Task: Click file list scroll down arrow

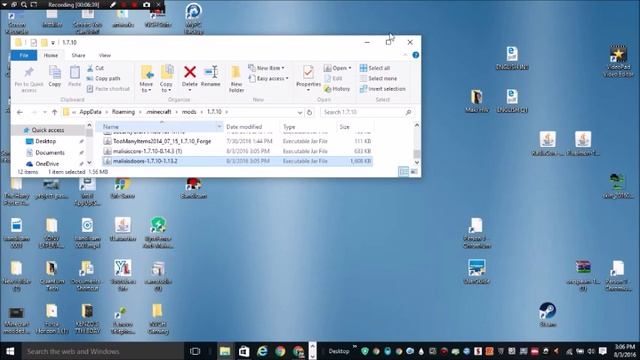Action: 416,162
